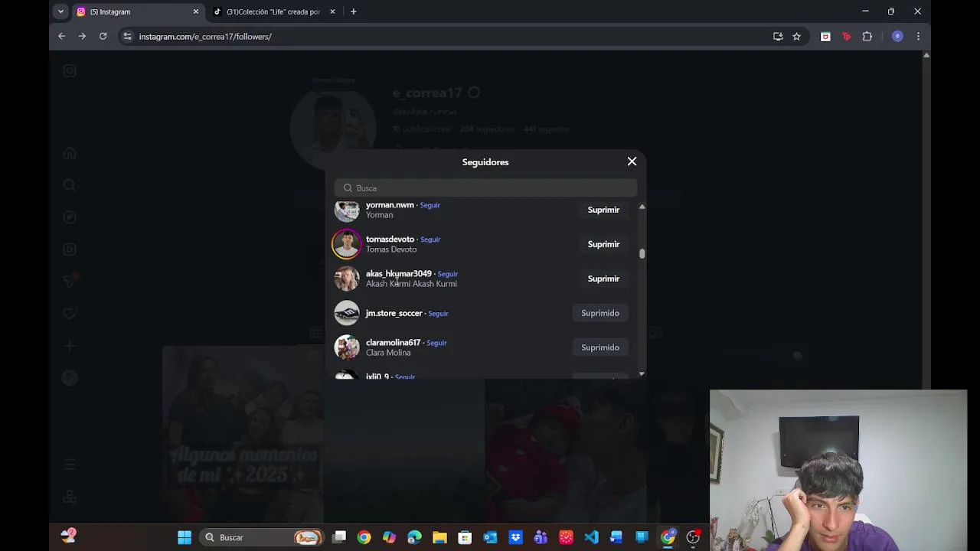
Task: Open Microsoft Word from taskbar
Action: tap(616, 537)
